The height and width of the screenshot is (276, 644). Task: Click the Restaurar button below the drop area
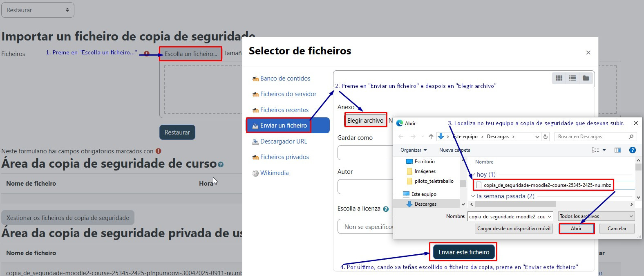[x=177, y=132]
